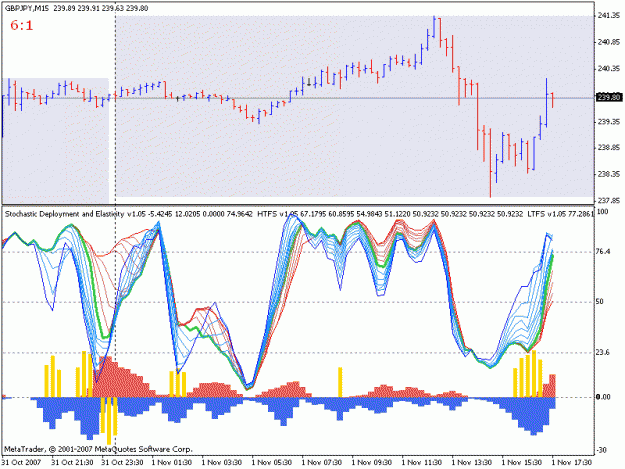Click the 238.35 price axis label
This screenshot has height=469, width=625.
pos(609,174)
